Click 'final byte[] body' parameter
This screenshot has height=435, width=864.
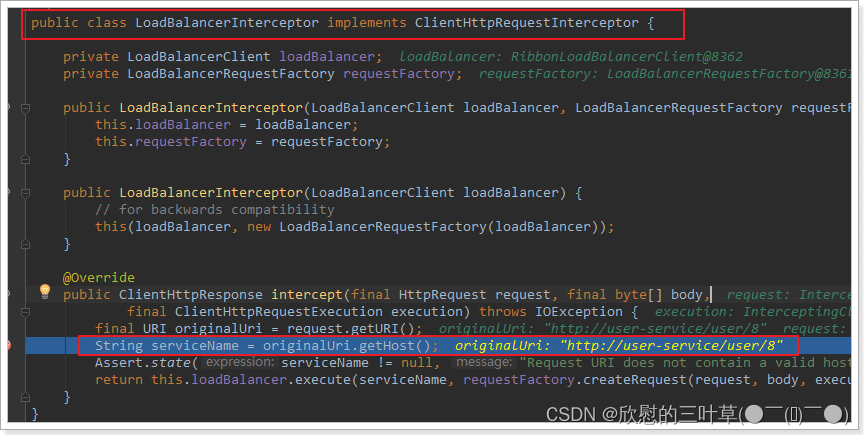point(634,295)
